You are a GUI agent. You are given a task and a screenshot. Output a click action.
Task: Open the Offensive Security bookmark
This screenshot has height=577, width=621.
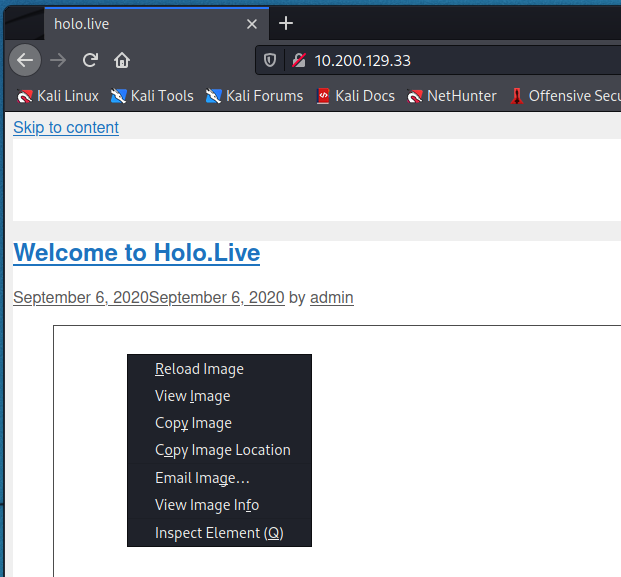[566, 96]
